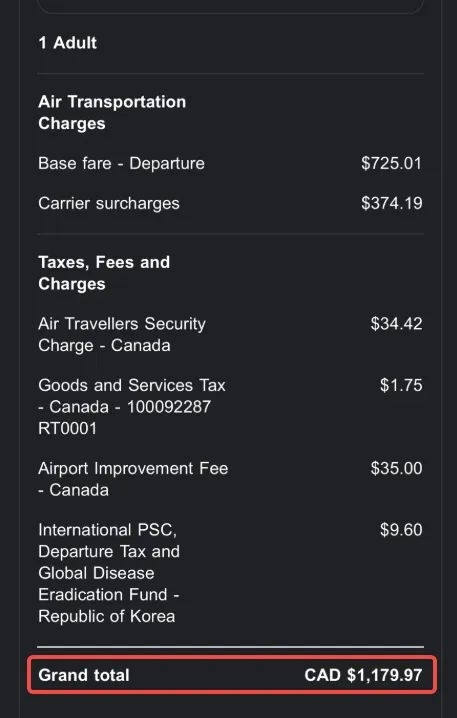The image size is (457, 718).
Task: Select Airport Improvement Fee - Canada
Action: point(133,479)
